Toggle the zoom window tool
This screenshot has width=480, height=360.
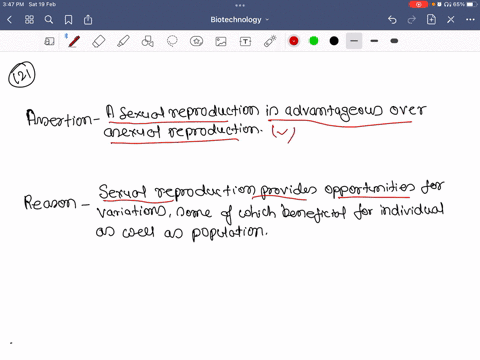pos(49,41)
